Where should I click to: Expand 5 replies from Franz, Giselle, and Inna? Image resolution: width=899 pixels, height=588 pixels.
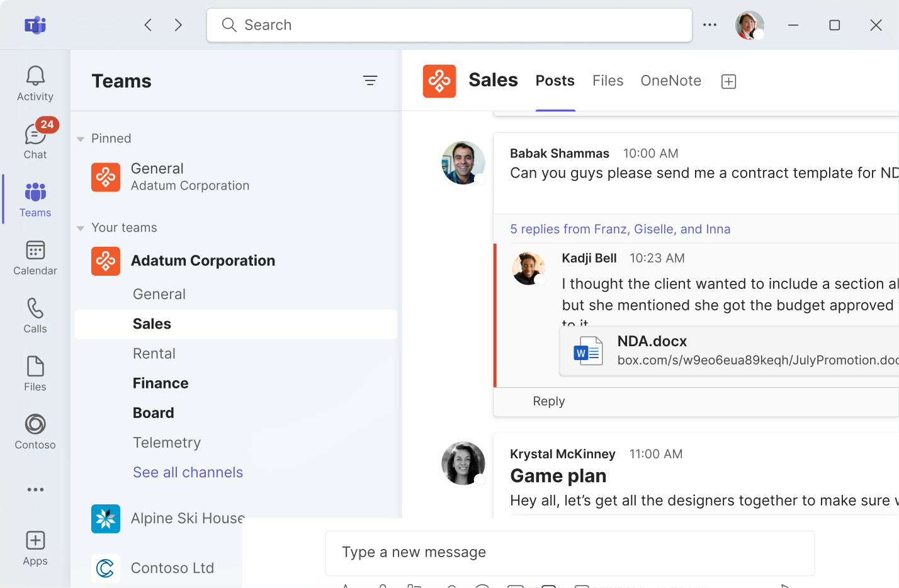coord(619,229)
